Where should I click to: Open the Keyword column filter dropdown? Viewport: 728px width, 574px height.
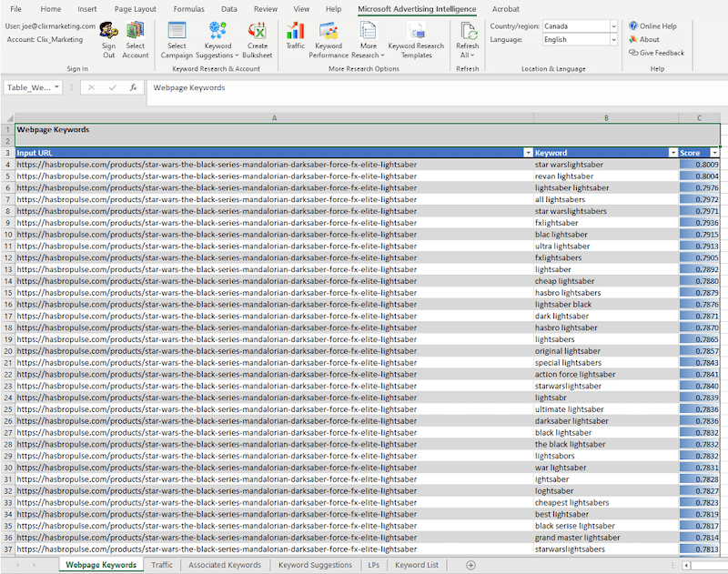[673, 153]
